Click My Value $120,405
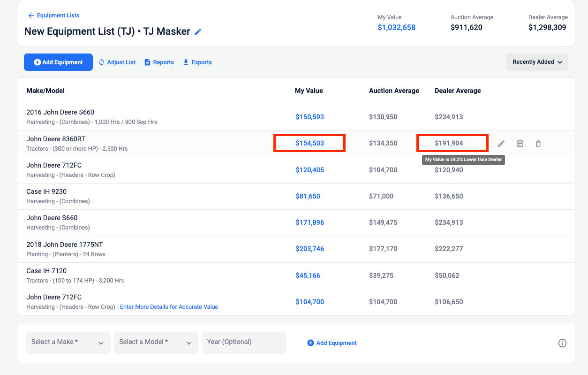The height and width of the screenshot is (375, 588). pyautogui.click(x=309, y=170)
